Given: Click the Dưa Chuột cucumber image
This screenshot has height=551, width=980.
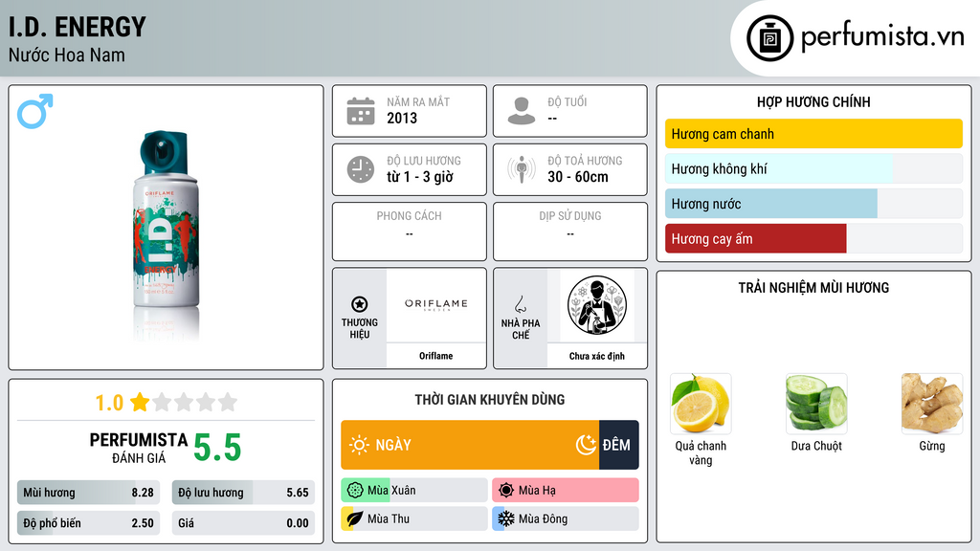Looking at the screenshot, I should point(816,404).
